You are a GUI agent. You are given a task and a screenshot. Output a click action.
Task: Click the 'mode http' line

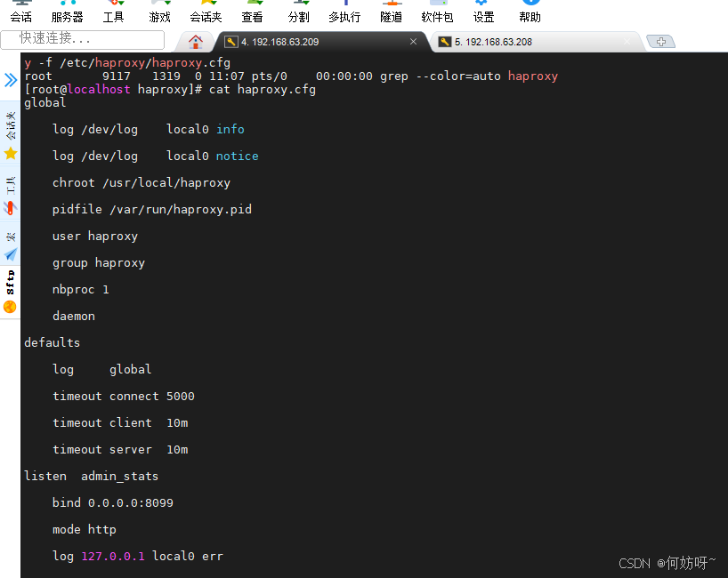[84, 529]
